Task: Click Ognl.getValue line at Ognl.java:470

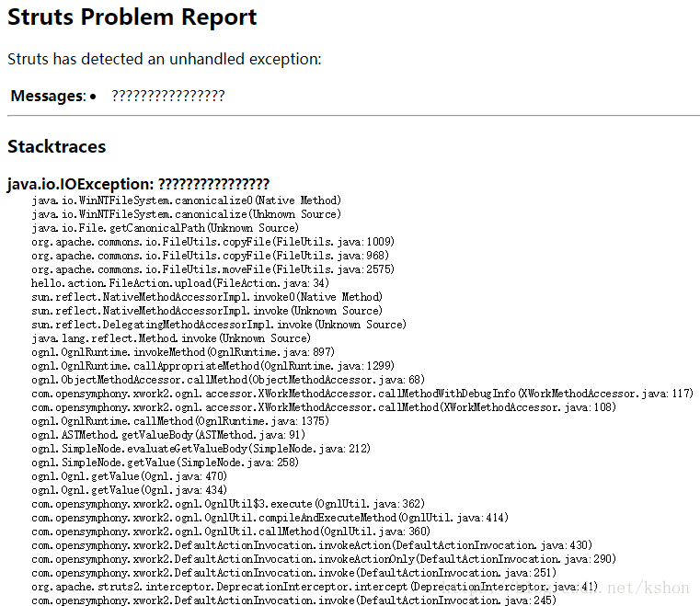Action: [x=130, y=477]
